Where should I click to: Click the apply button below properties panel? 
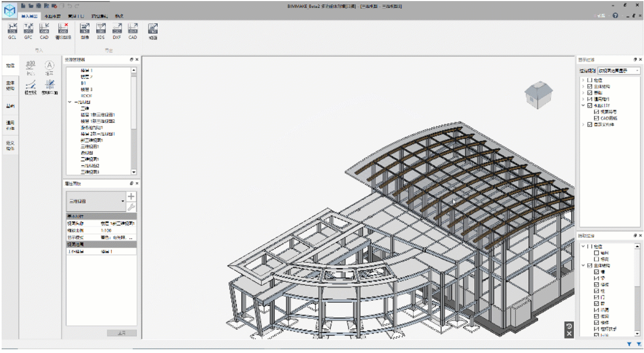(x=122, y=333)
